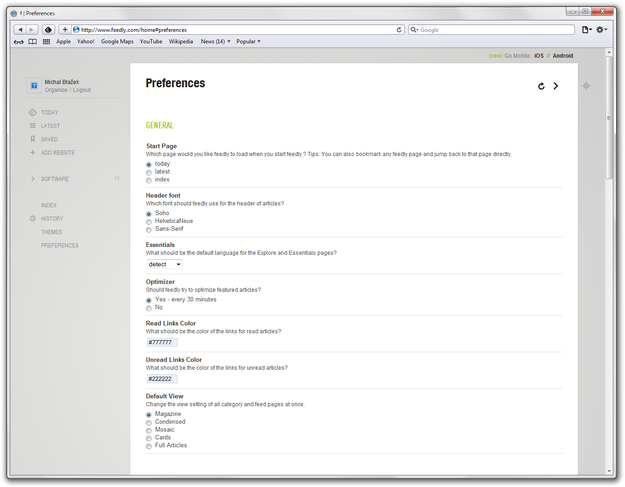Viewport: 625px width, 487px height.
Task: Select the Magazine default view radio
Action: (149, 414)
